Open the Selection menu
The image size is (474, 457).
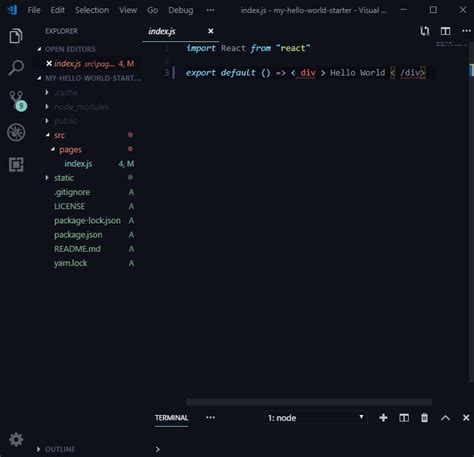tap(92, 10)
